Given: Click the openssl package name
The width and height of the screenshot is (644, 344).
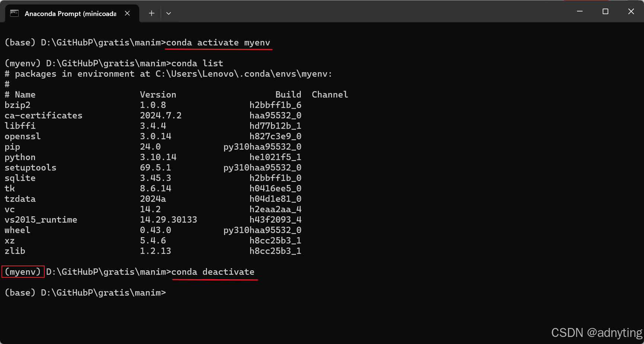Looking at the screenshot, I should point(23,136).
